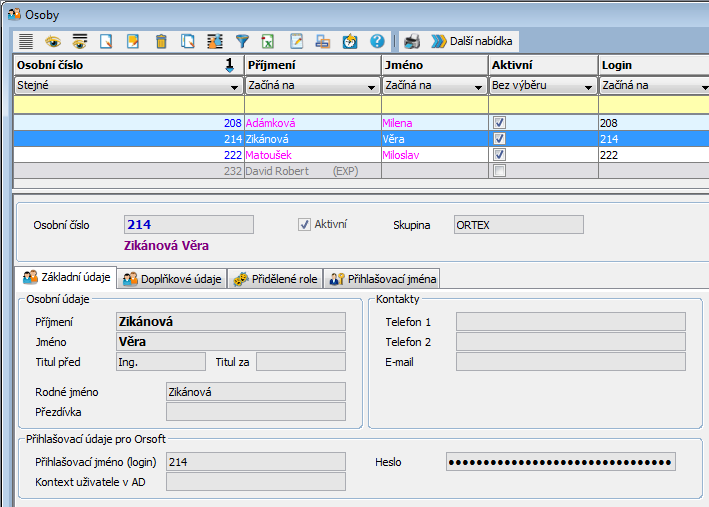Click the trash delete icon

tap(161, 41)
